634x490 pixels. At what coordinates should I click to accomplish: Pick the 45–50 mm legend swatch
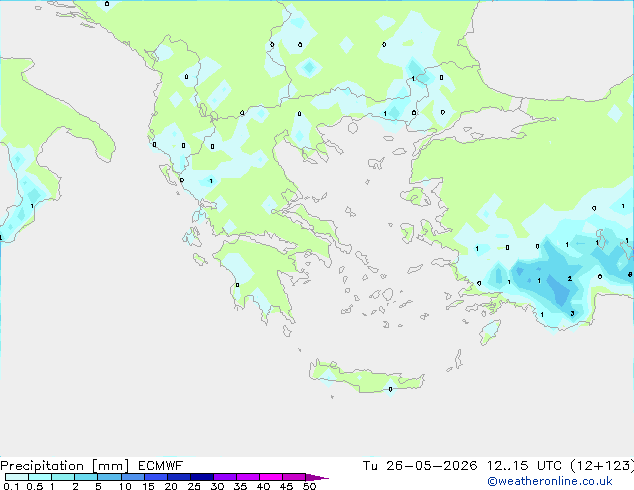click(294, 477)
